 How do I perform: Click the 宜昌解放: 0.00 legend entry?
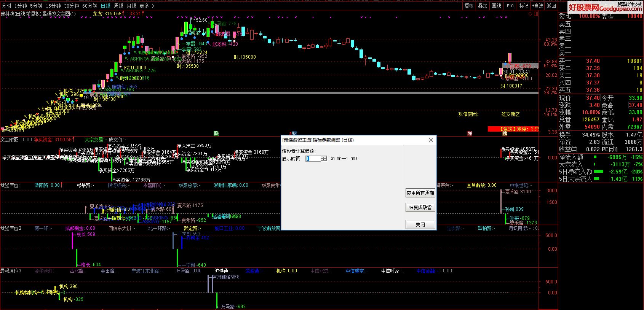tap(482, 185)
